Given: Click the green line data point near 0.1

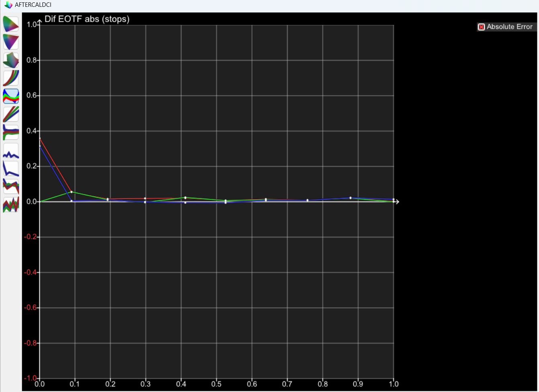Looking at the screenshot, I should click(x=71, y=192).
